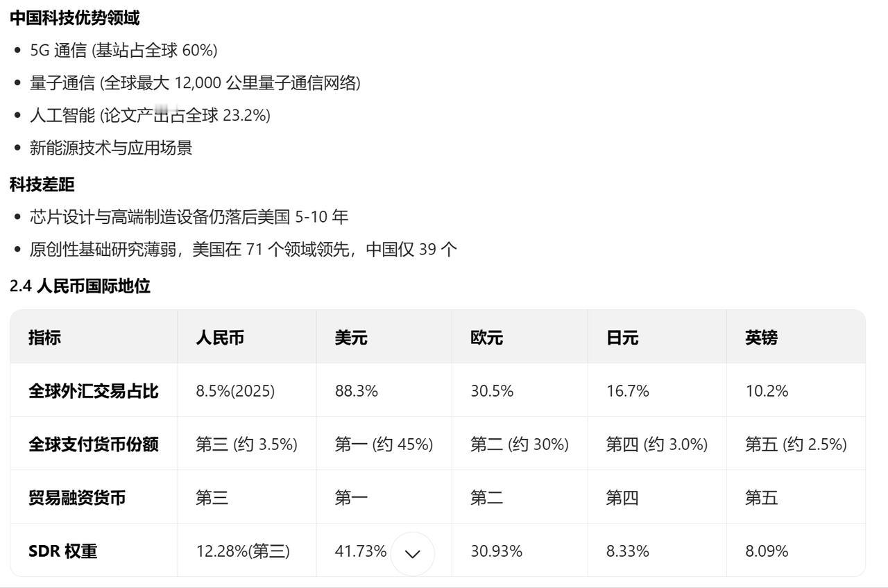Image resolution: width=888 pixels, height=588 pixels.
Task: Click the 2.4 人民币国际地位 section heading
Action: click(x=80, y=286)
